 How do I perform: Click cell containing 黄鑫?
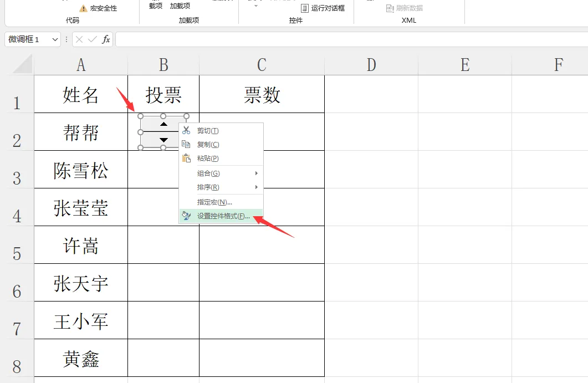(81, 358)
